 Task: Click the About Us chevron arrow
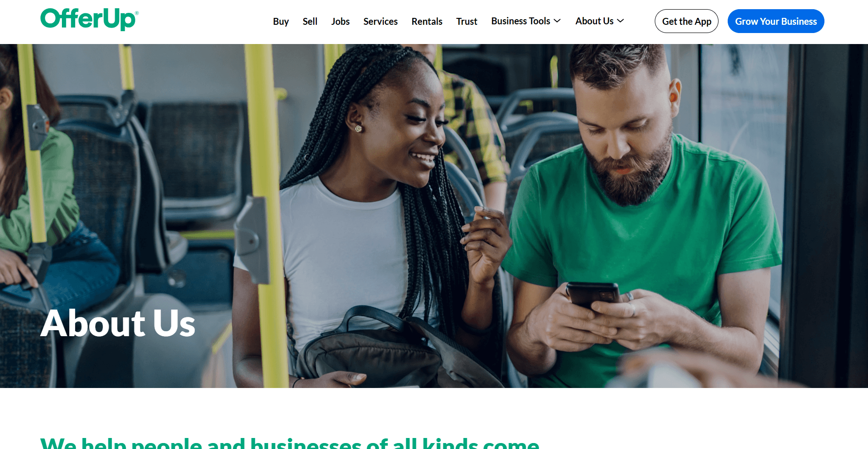620,21
